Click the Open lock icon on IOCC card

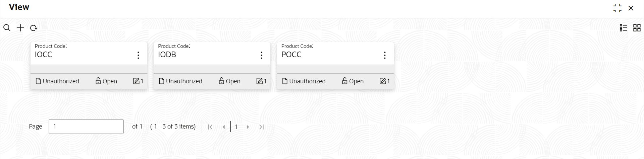[x=98, y=81]
